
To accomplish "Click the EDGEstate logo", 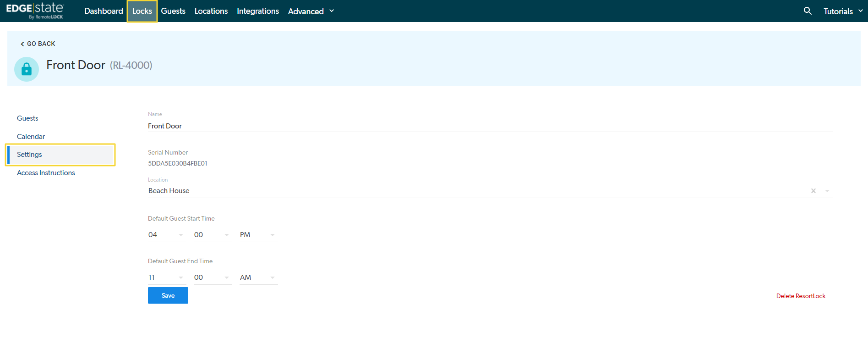I will (35, 11).
